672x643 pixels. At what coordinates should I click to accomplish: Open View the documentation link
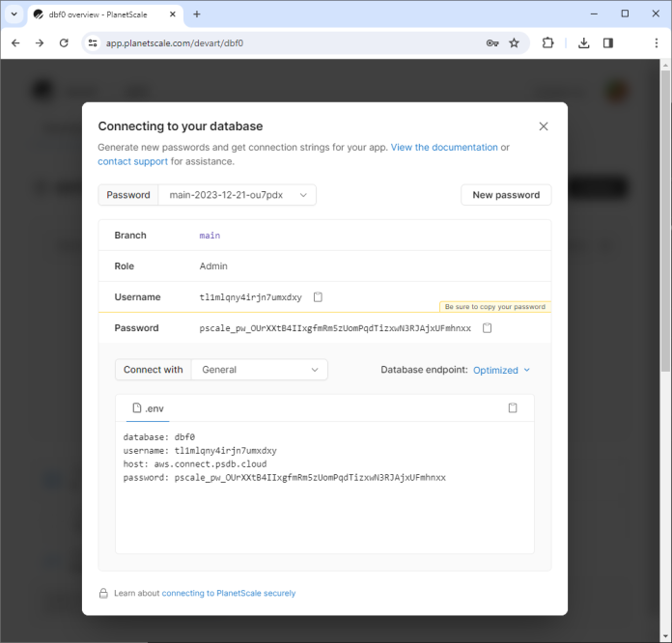pyautogui.click(x=444, y=148)
